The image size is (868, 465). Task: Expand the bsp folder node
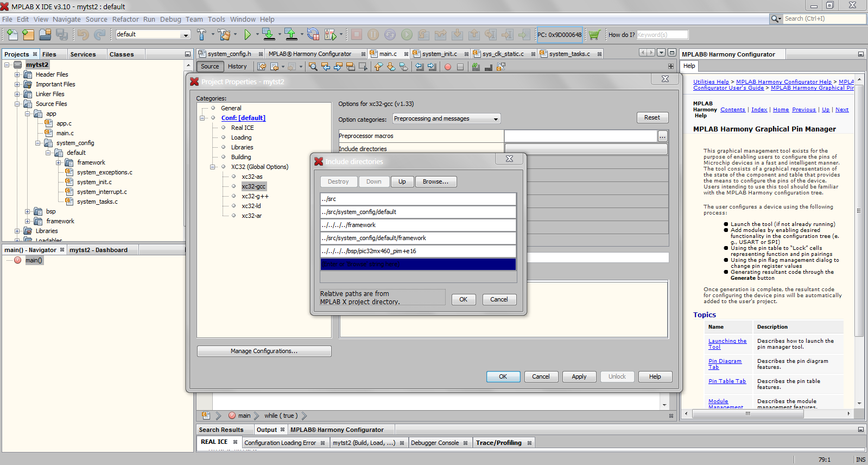(x=28, y=211)
